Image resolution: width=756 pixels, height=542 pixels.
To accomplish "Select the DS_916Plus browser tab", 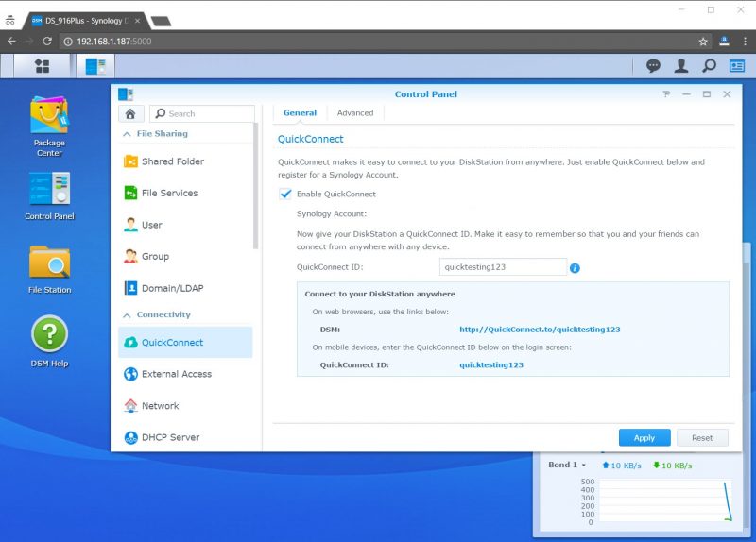I will (x=84, y=21).
